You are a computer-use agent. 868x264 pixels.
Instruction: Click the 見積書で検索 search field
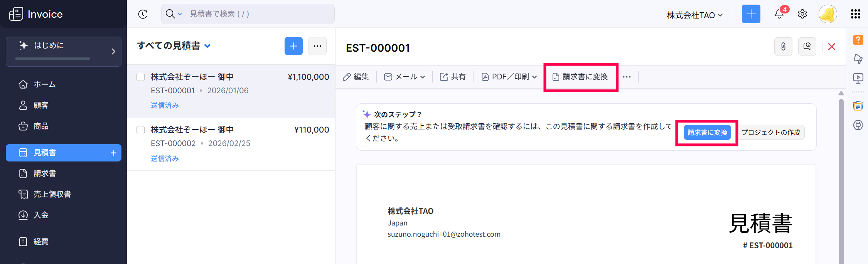coord(258,14)
